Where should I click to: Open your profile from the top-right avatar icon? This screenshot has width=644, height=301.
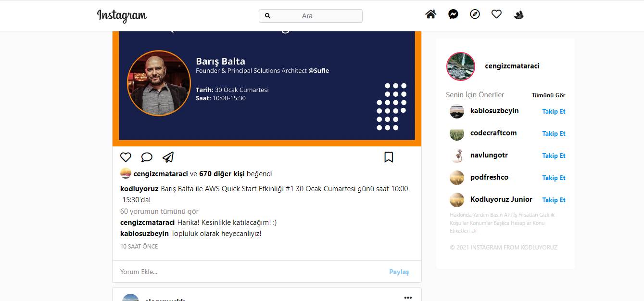point(518,15)
